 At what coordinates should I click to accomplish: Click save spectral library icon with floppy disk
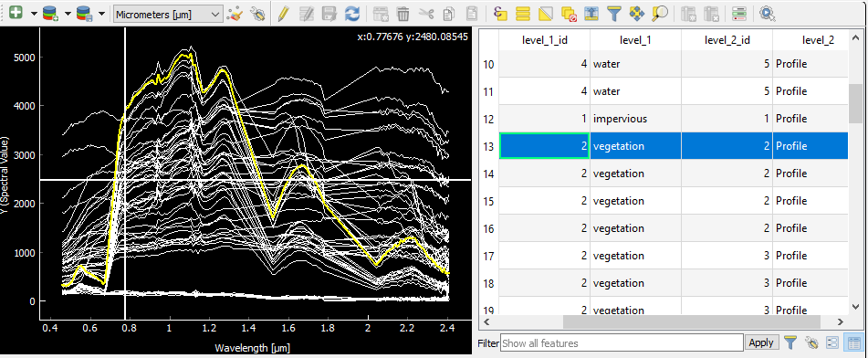[84, 14]
